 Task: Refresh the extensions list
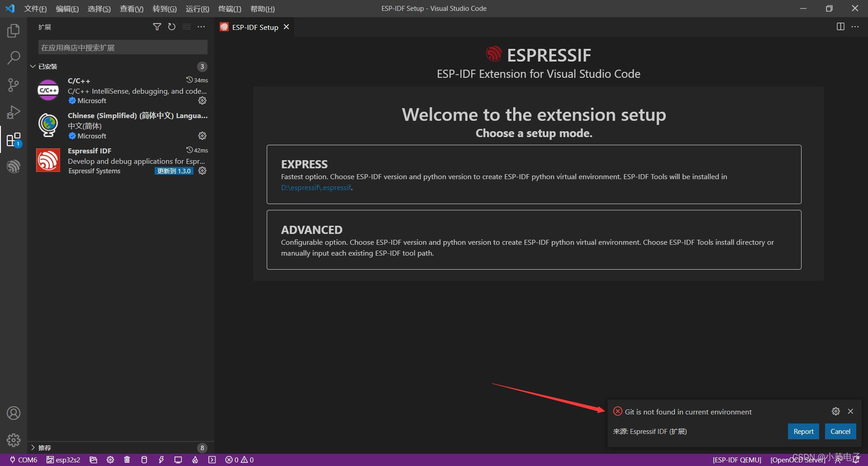pyautogui.click(x=172, y=27)
